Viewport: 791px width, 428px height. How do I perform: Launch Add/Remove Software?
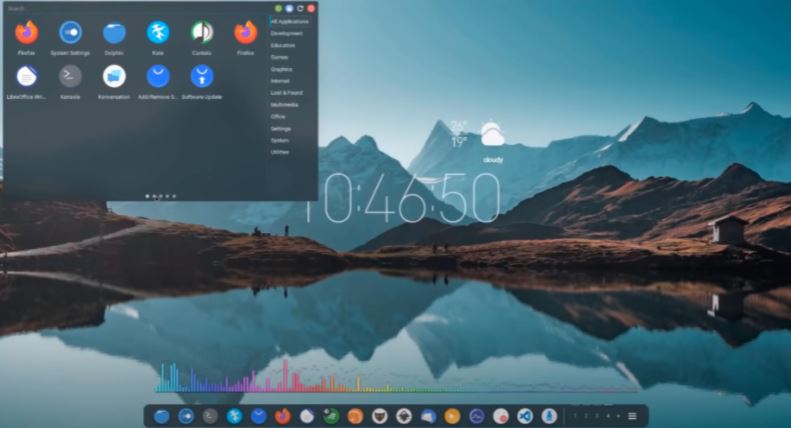(x=158, y=76)
